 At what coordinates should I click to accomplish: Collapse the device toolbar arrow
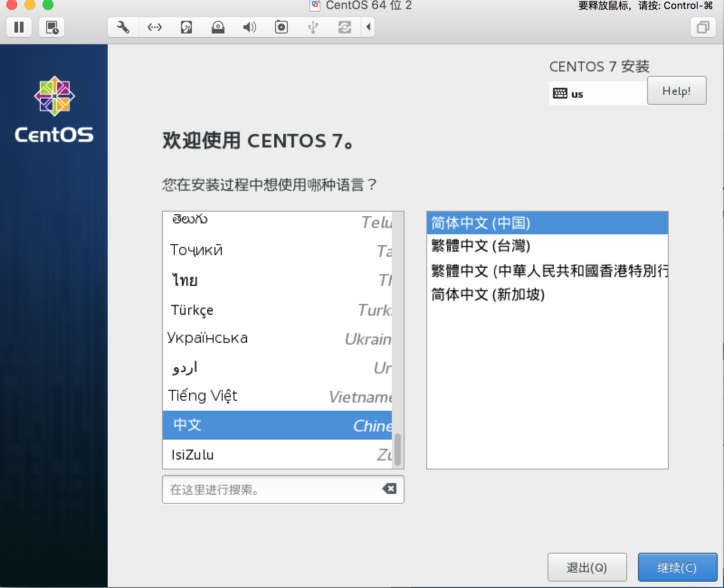coord(368,27)
